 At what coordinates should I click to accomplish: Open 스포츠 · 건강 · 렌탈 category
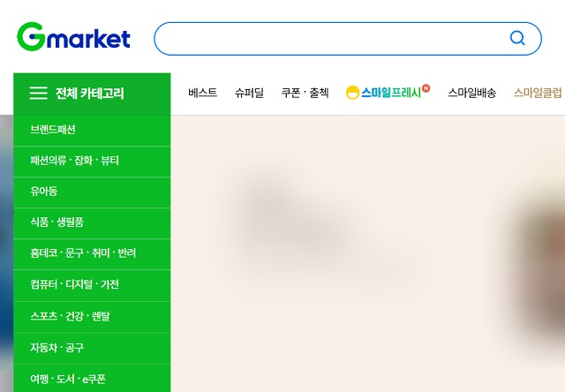pyautogui.click(x=92, y=317)
